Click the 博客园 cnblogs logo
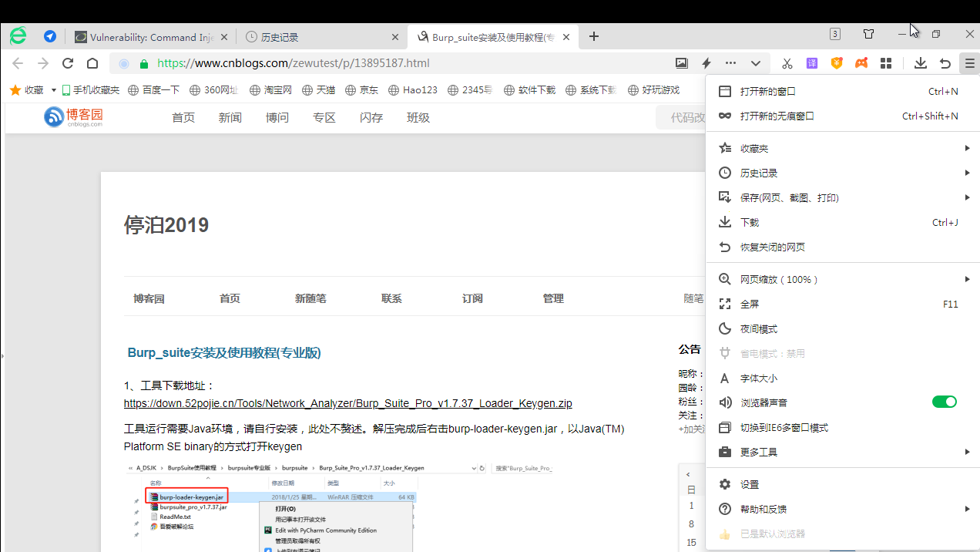The image size is (980, 552). click(x=73, y=117)
